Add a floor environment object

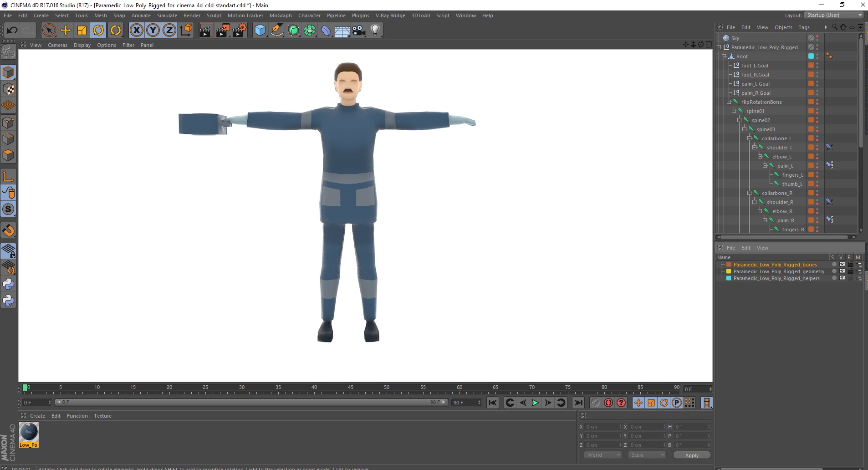point(342,31)
